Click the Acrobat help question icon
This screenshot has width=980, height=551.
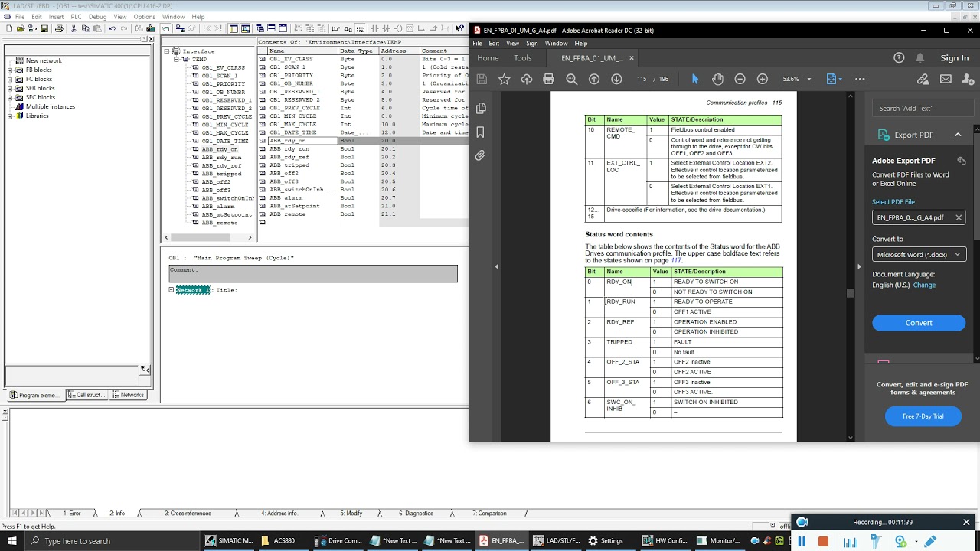[900, 58]
